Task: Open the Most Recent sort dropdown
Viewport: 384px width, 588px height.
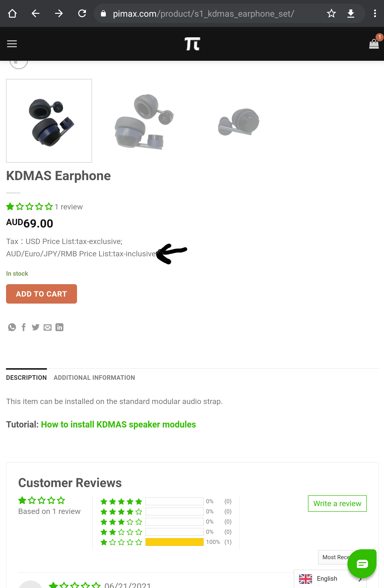Action: (x=334, y=557)
